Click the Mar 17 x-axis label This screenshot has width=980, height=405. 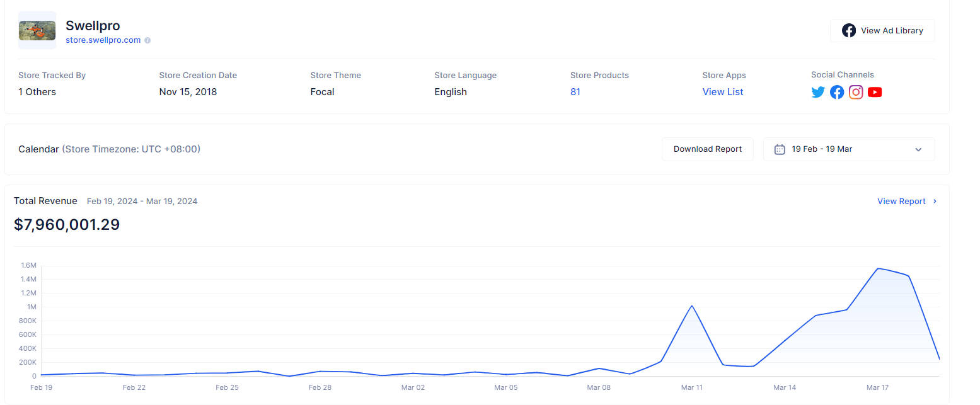(877, 387)
